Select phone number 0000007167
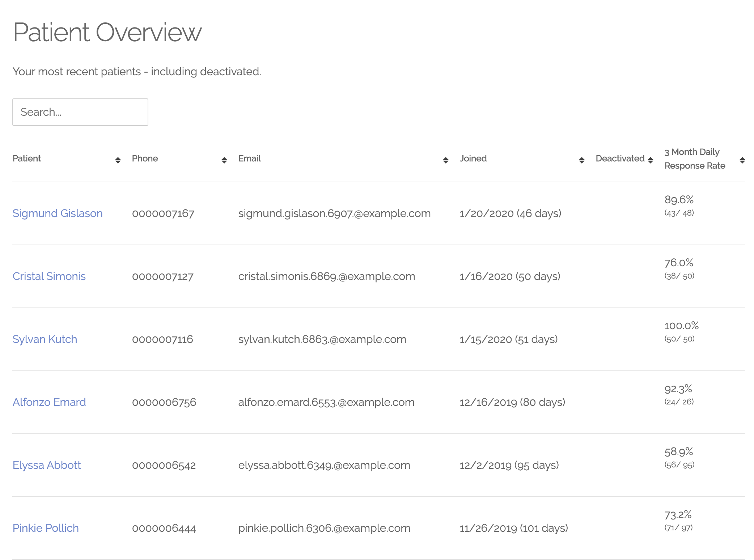 click(x=163, y=214)
